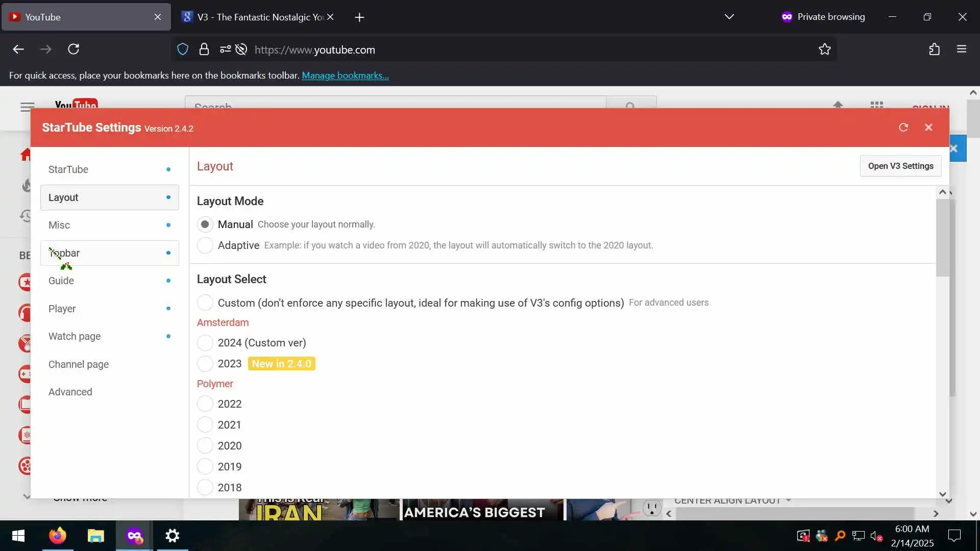Open a new browser tab
The height and width of the screenshot is (551, 980).
(359, 17)
